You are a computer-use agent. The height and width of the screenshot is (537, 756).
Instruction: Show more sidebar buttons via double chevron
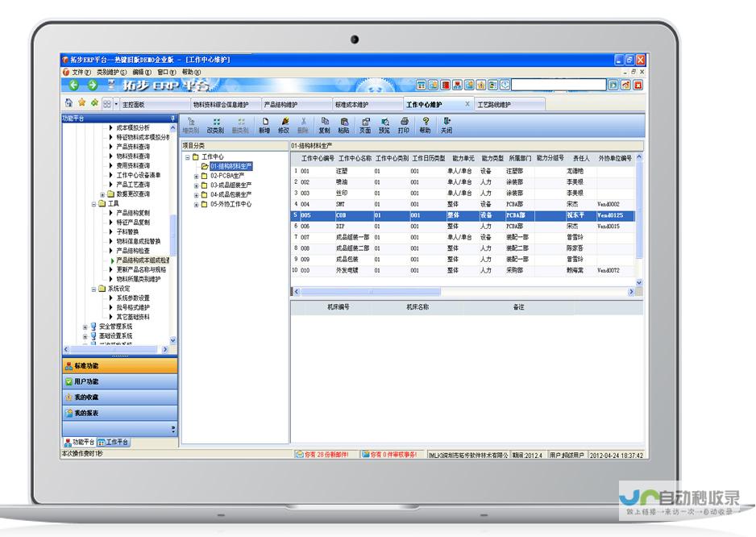(173, 428)
